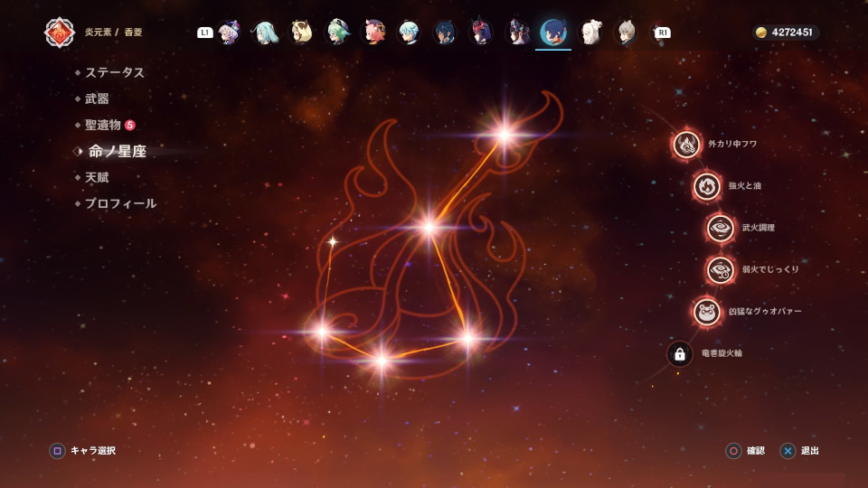Select the 武火調理 swirl constellation icon

721,228
